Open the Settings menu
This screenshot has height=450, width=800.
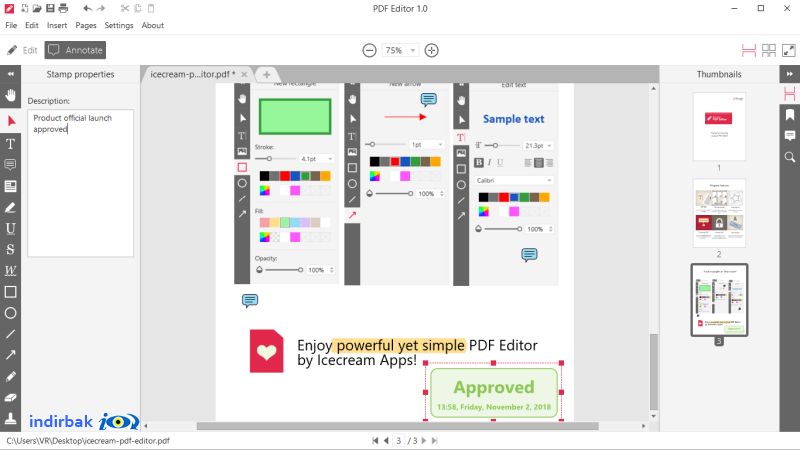pos(119,26)
